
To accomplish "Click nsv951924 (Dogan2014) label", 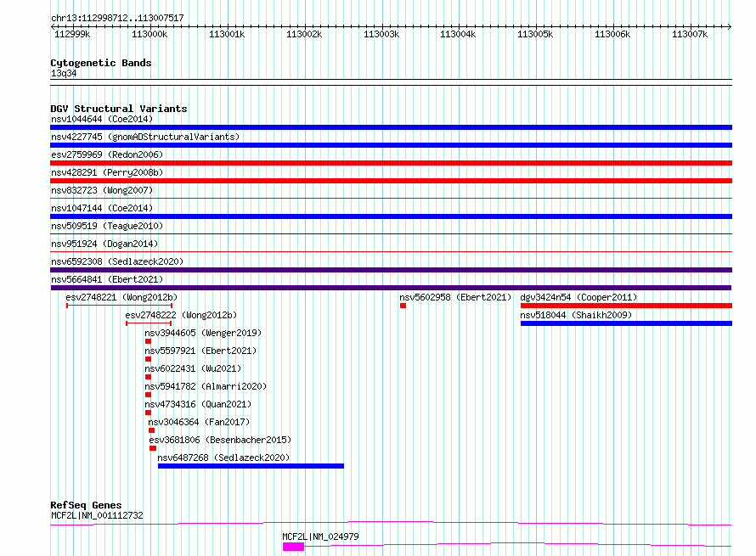I will pyautogui.click(x=104, y=244).
